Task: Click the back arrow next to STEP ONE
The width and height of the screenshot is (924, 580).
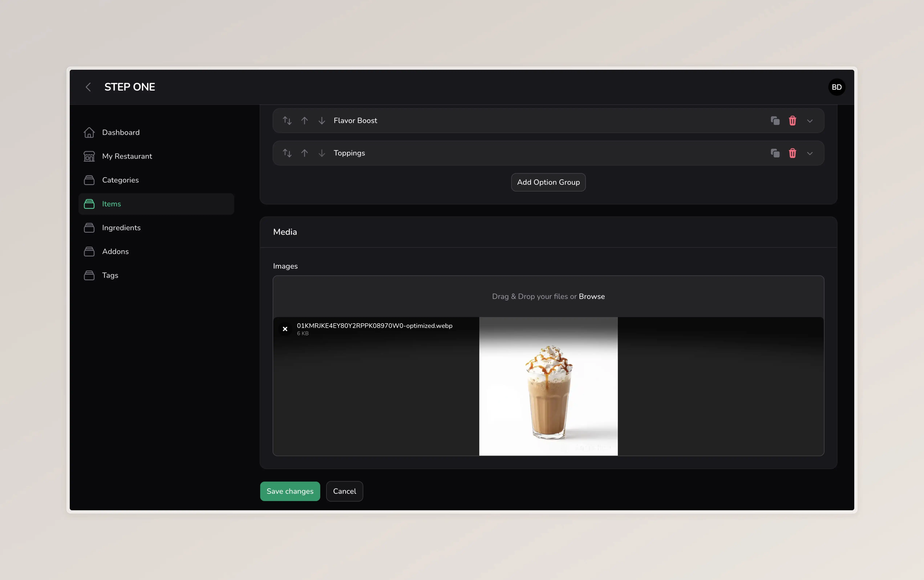Action: pyautogui.click(x=88, y=87)
